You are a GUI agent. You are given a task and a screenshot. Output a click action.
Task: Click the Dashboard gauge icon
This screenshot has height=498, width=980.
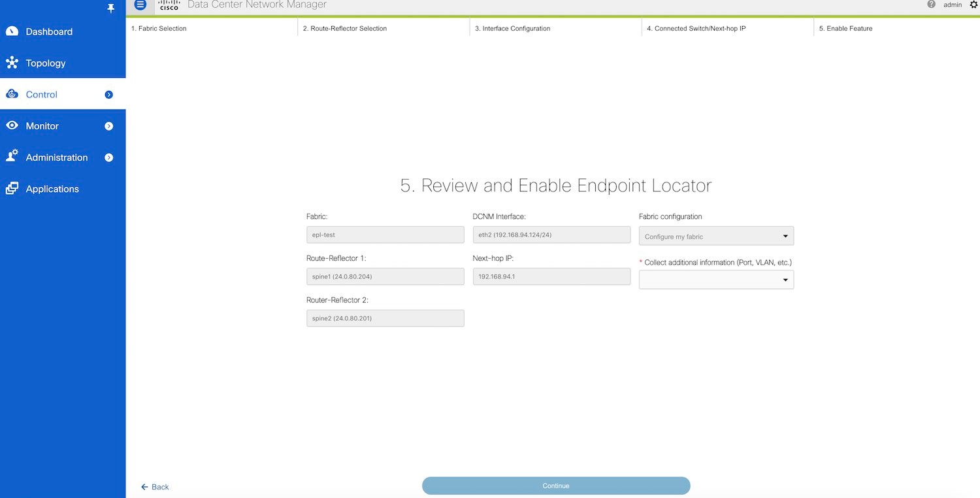[x=12, y=31]
